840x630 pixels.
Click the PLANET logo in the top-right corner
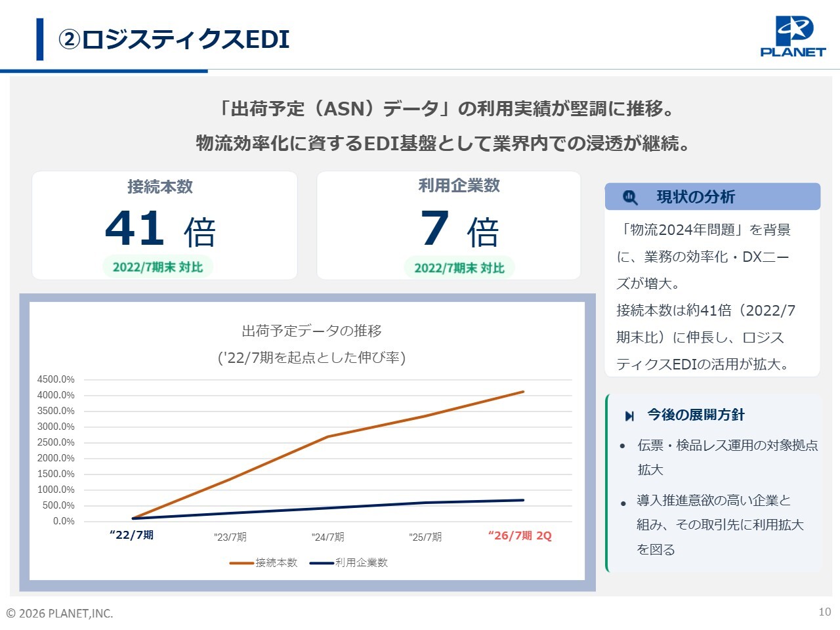[x=793, y=37]
